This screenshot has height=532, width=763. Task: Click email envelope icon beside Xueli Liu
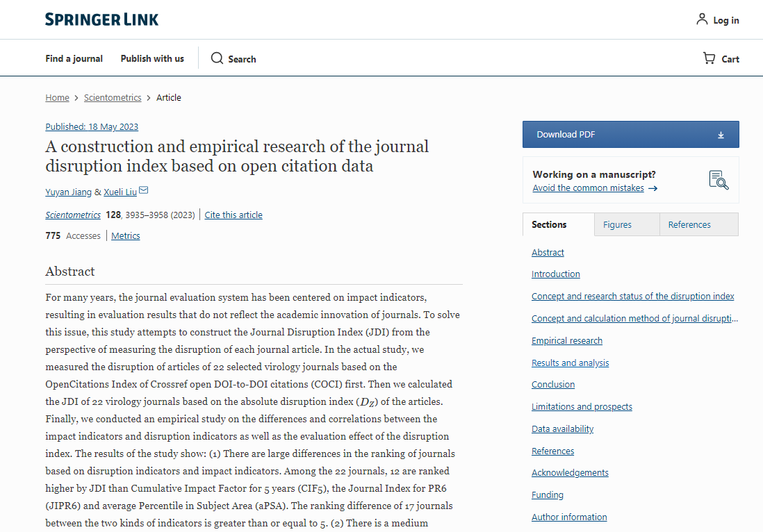(x=144, y=191)
